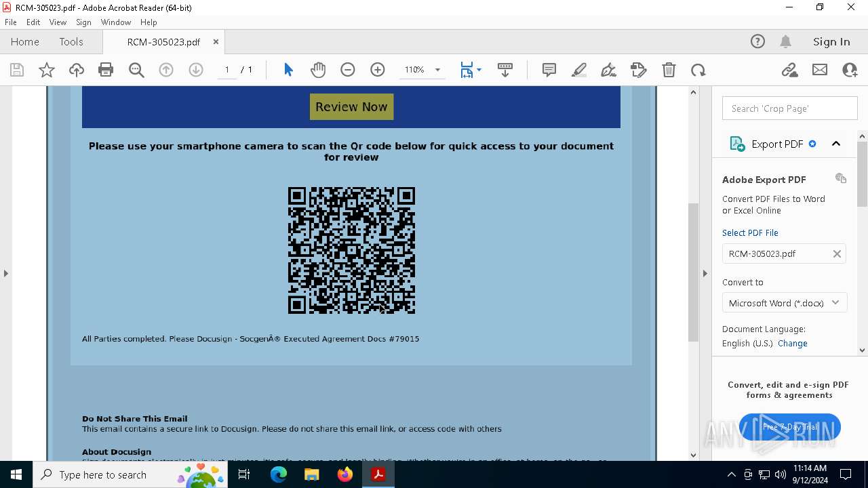Open the Convert to Microsoft Word dropdown

pyautogui.click(x=784, y=303)
